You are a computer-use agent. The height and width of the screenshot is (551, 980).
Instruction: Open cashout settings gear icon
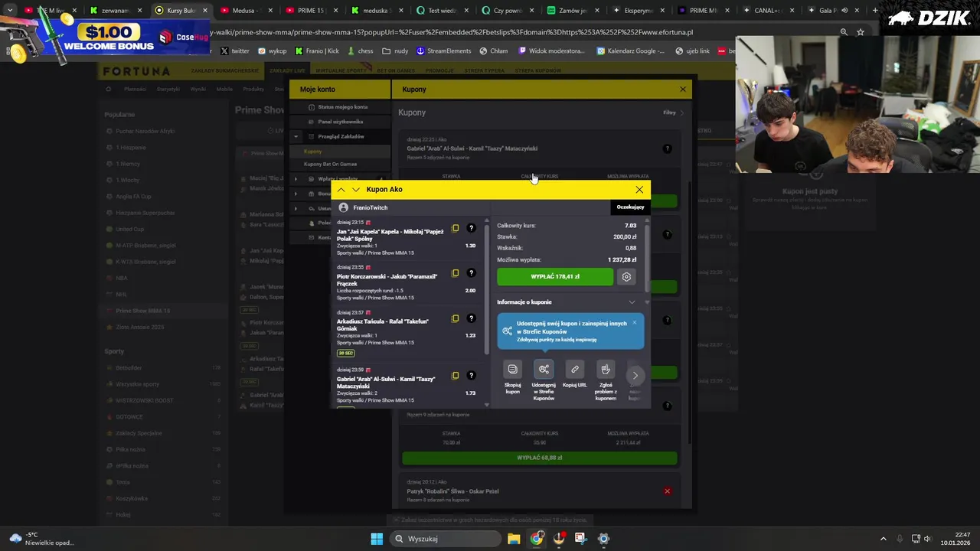pyautogui.click(x=626, y=277)
